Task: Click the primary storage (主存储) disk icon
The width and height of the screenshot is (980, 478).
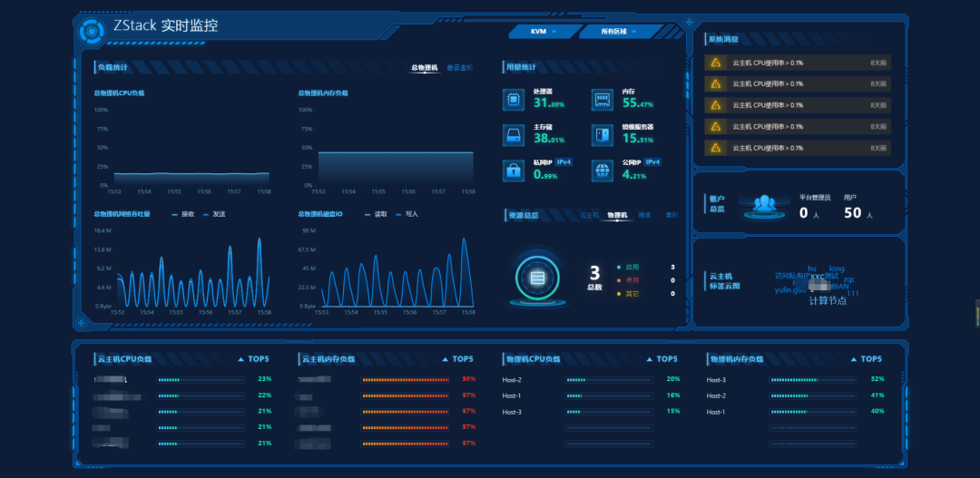Action: pos(513,134)
